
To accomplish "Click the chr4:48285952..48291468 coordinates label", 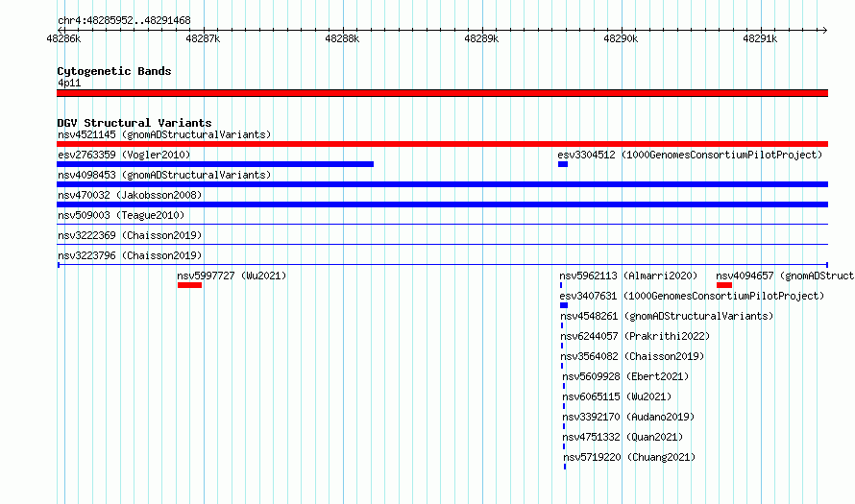I will click(124, 21).
